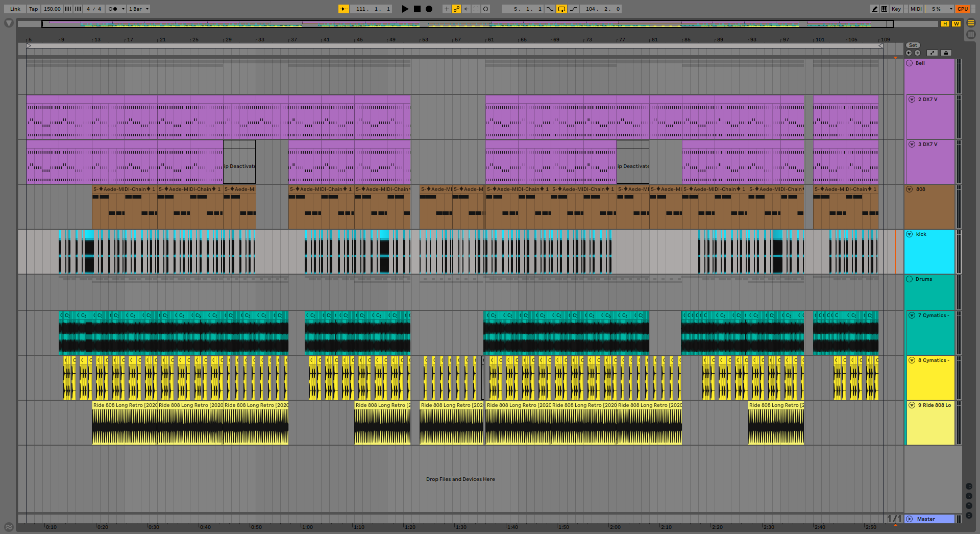Click Session Record circle button
The width and height of the screenshot is (980, 534).
click(485, 9)
